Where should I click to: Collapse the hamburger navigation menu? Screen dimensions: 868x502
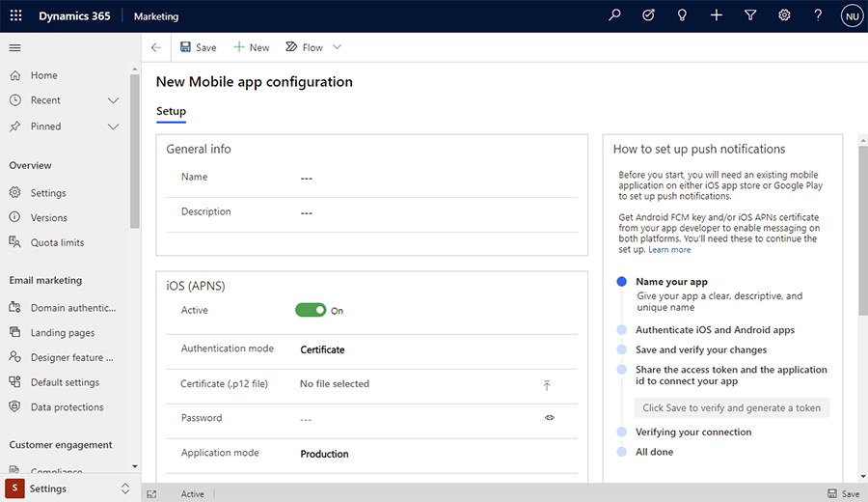(x=14, y=47)
